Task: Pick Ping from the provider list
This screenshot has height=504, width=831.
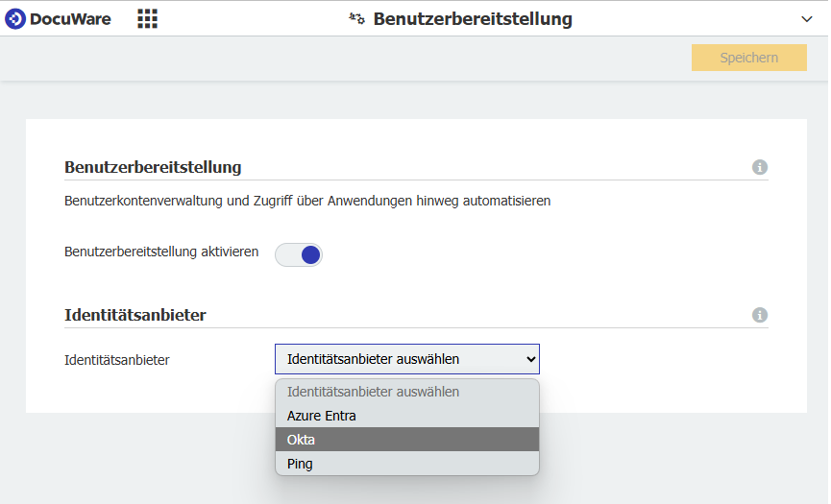Action: [x=407, y=464]
